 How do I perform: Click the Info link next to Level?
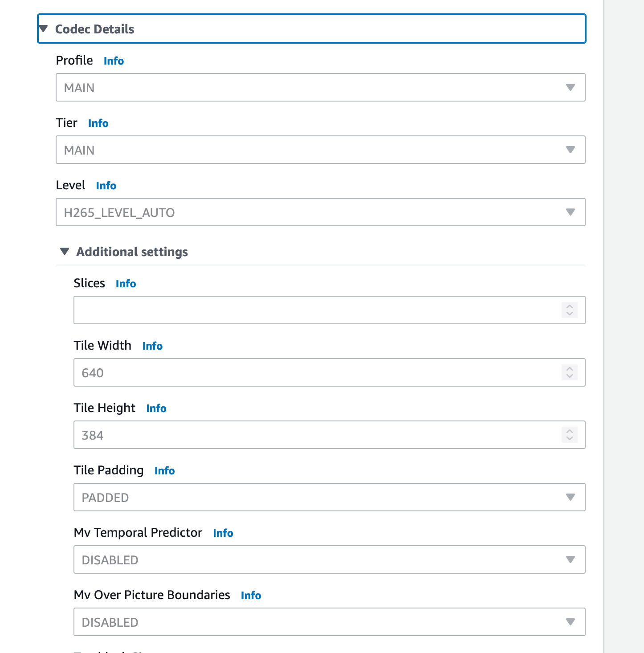[106, 186]
